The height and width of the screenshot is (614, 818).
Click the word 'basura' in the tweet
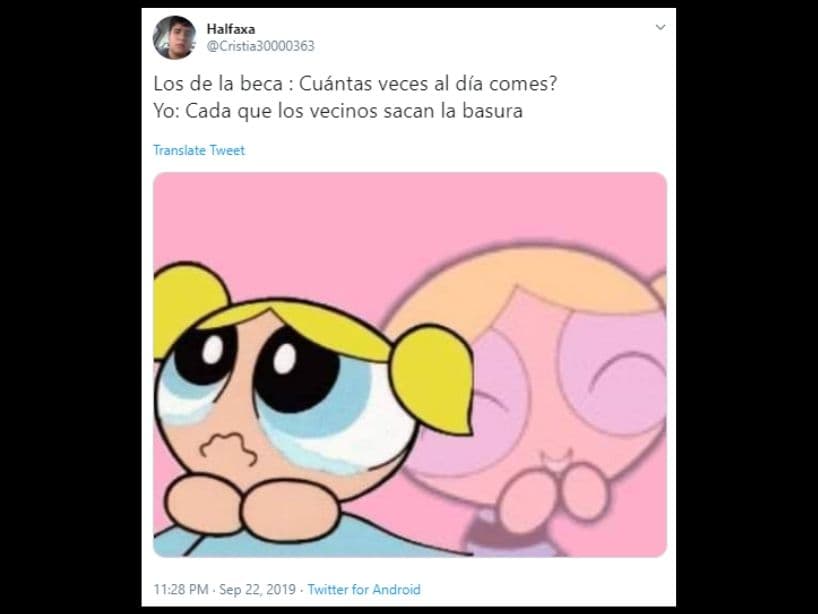point(492,111)
